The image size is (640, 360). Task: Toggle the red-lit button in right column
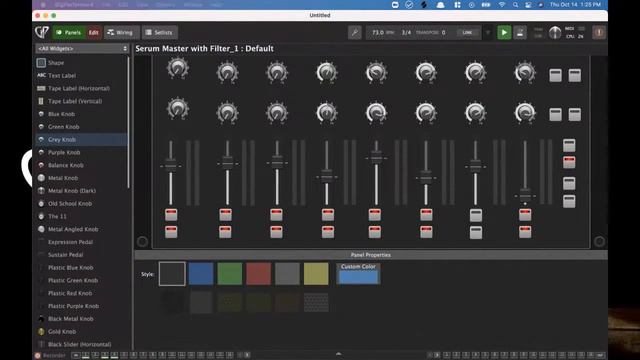[569, 162]
